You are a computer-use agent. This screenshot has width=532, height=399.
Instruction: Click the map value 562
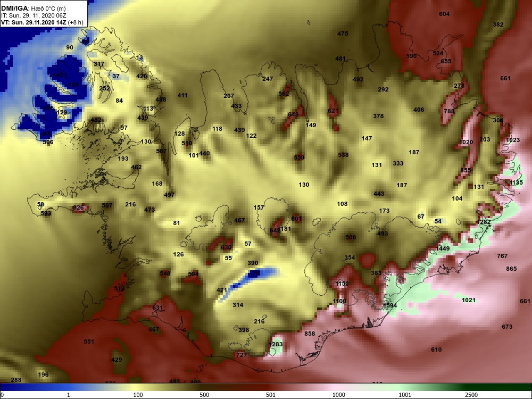[x=284, y=94]
